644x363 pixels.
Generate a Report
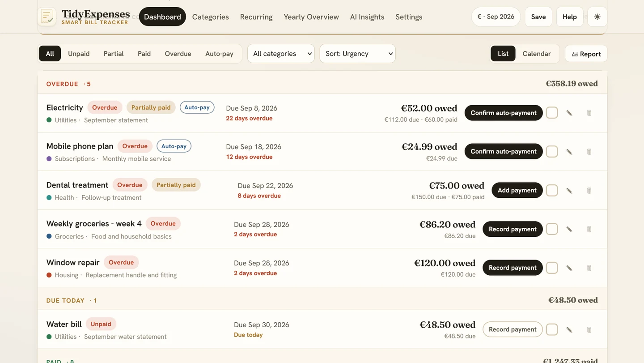coord(586,54)
